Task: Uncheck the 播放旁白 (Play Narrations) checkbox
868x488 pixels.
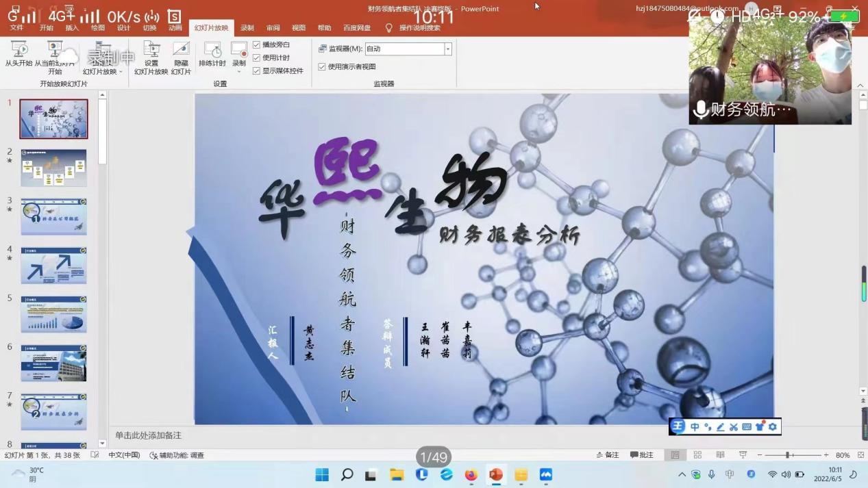Action: 257,45
